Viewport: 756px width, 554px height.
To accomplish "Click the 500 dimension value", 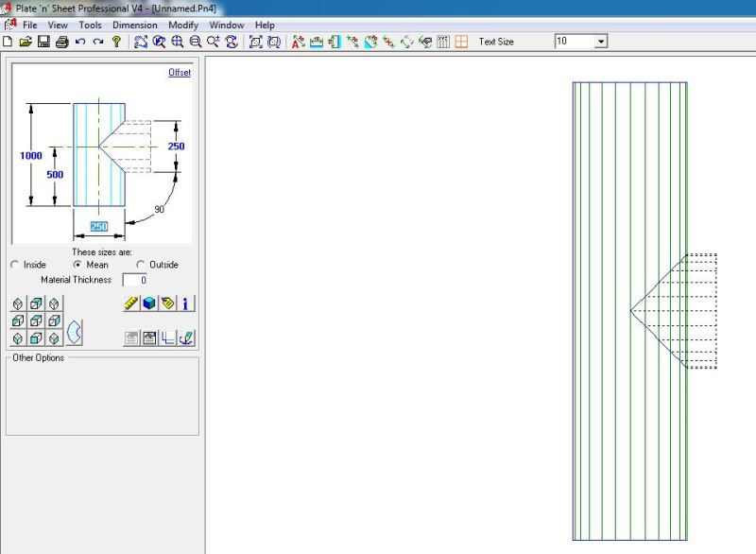I will 55,175.
